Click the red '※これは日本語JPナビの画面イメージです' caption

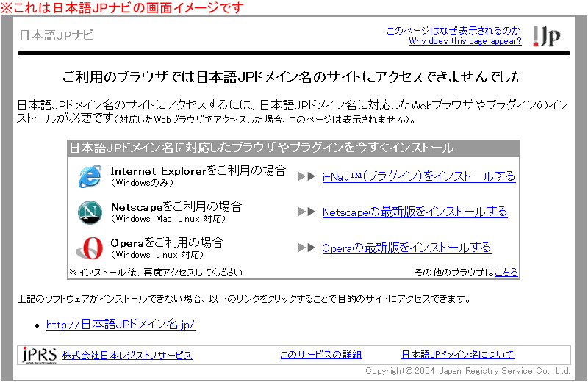tap(122, 7)
